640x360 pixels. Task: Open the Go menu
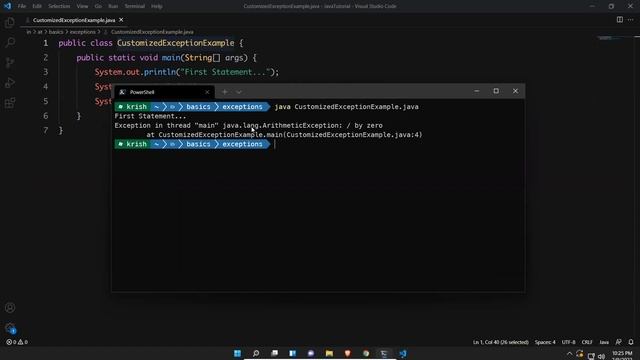98,6
